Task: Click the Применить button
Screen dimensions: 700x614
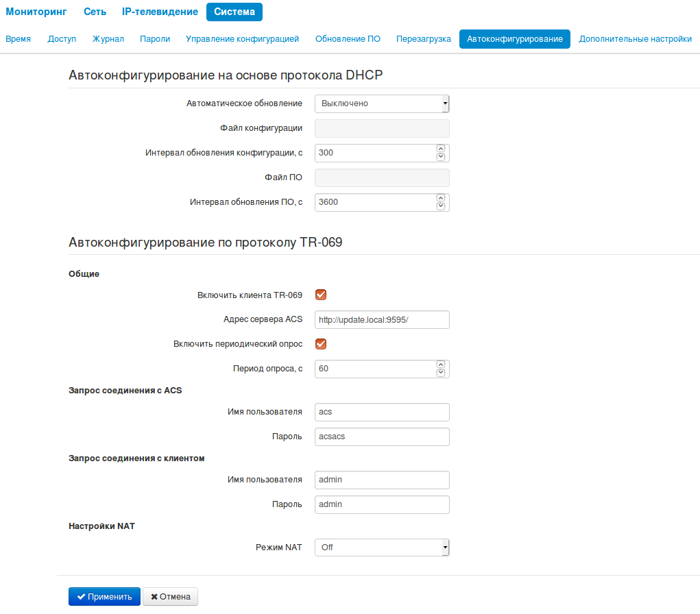Action: pyautogui.click(x=104, y=597)
